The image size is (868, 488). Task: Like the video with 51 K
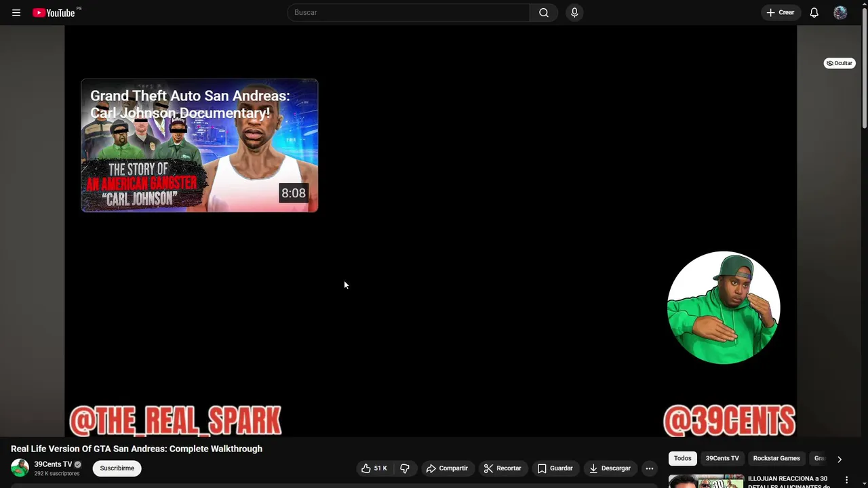pyautogui.click(x=374, y=468)
